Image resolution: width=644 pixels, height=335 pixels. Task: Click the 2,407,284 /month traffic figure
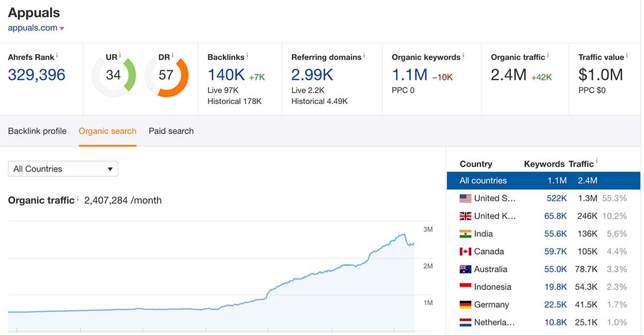pos(123,200)
